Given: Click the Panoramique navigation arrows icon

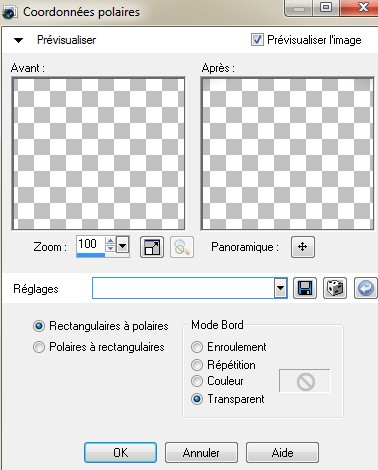Looking at the screenshot, I should pos(302,247).
